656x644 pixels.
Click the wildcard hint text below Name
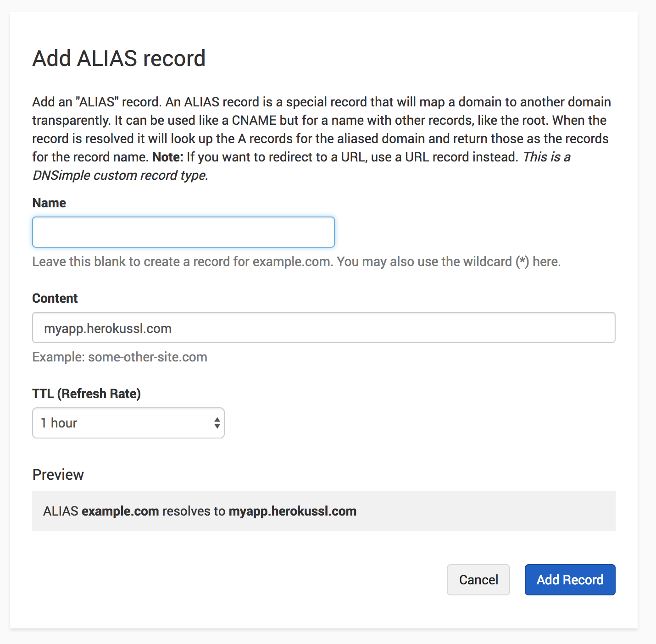tap(296, 261)
